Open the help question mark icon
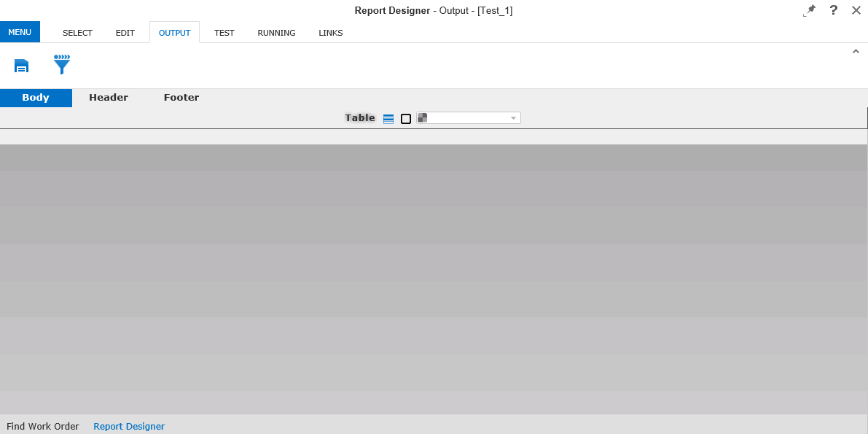The image size is (868, 434). coord(833,10)
